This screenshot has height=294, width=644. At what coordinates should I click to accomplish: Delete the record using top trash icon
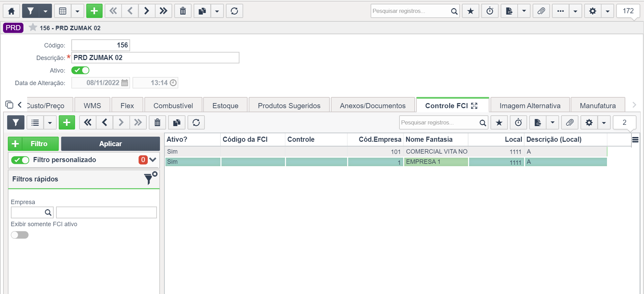[183, 11]
